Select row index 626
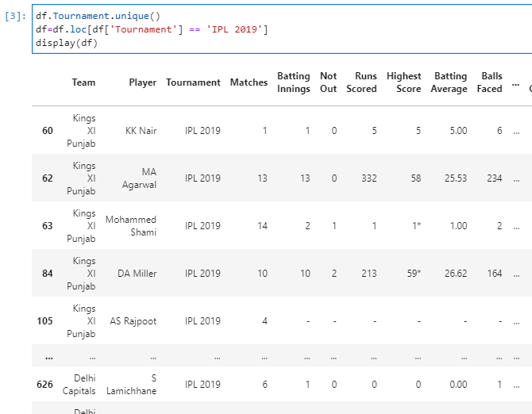The width and height of the screenshot is (532, 414). tap(44, 385)
